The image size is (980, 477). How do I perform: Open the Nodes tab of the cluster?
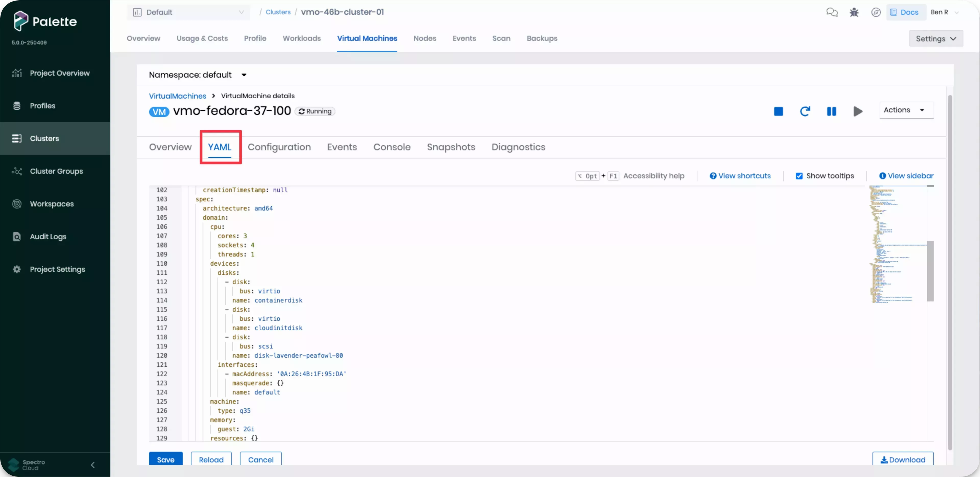coord(425,38)
